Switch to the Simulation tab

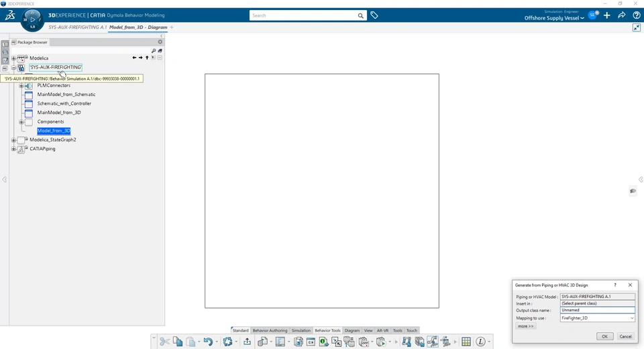coord(301,330)
